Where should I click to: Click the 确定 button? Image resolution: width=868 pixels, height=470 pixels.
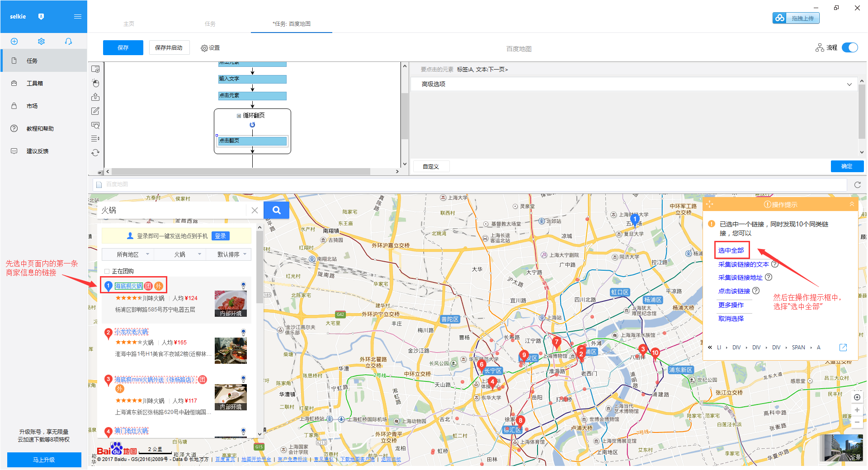(x=847, y=166)
